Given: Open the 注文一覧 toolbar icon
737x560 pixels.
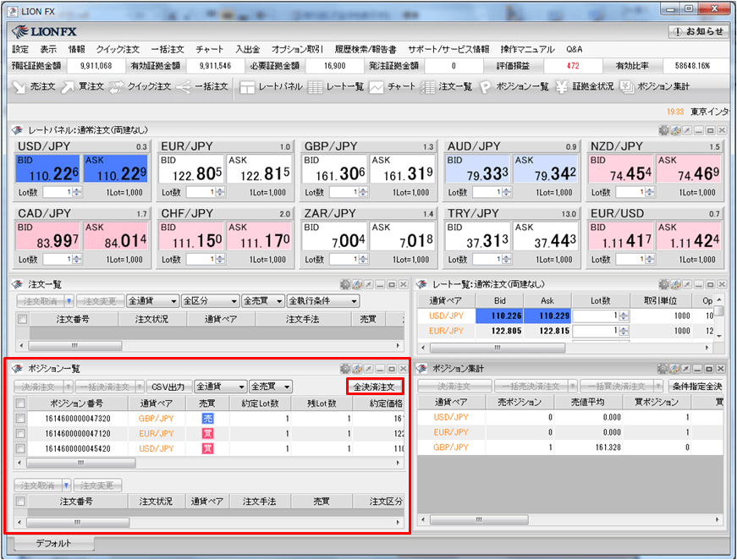Looking at the screenshot, I should click(x=446, y=86).
